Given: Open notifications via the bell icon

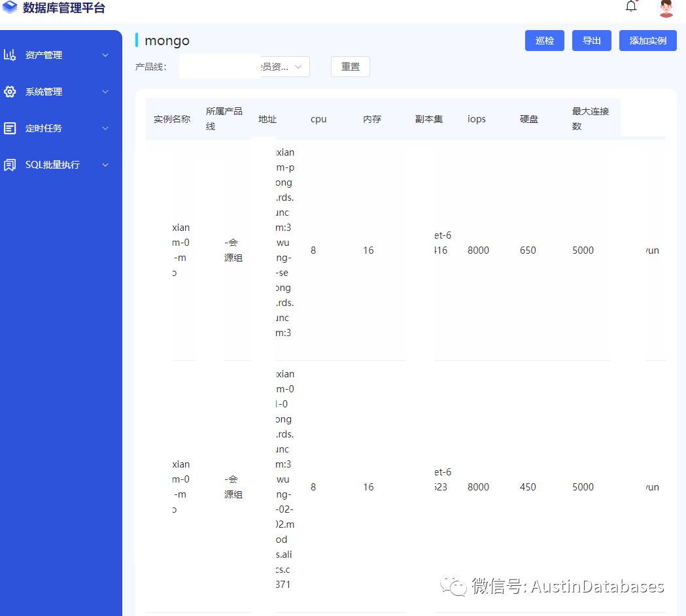Looking at the screenshot, I should point(630,5).
